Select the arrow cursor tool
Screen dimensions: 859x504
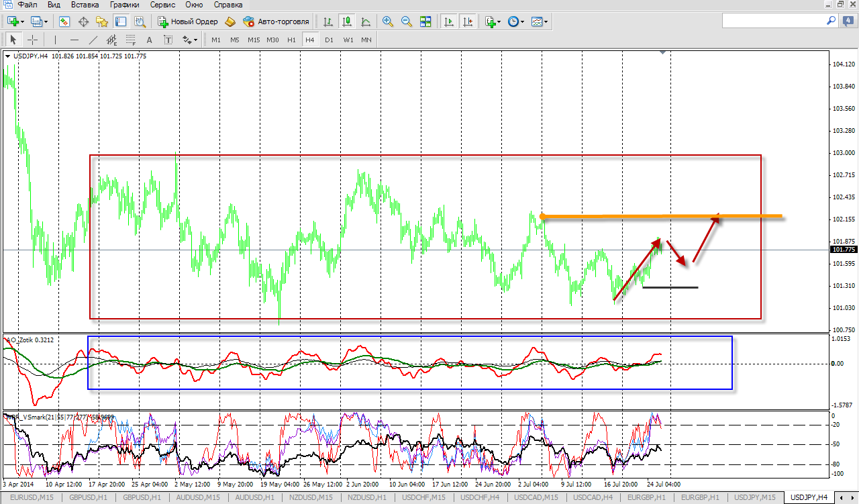point(13,40)
